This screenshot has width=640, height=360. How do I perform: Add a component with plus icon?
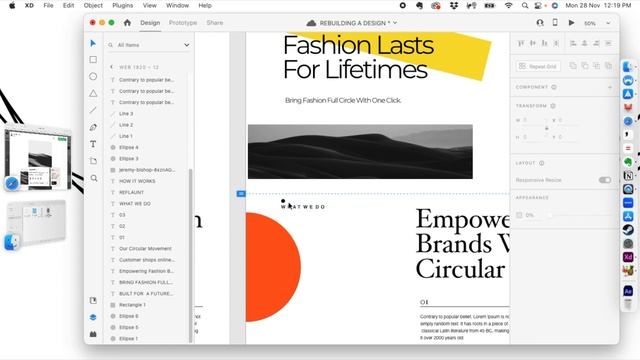point(610,87)
